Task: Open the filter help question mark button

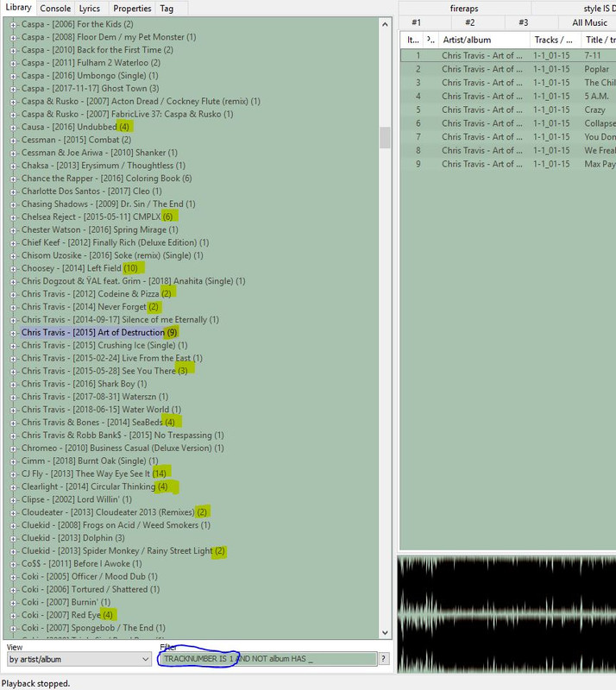Action: pos(384,659)
